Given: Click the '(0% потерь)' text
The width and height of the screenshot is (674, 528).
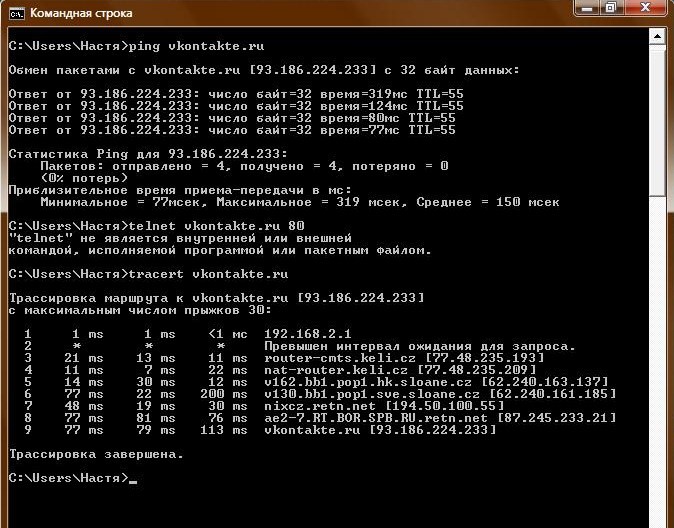Looking at the screenshot, I should pyautogui.click(x=84, y=178).
